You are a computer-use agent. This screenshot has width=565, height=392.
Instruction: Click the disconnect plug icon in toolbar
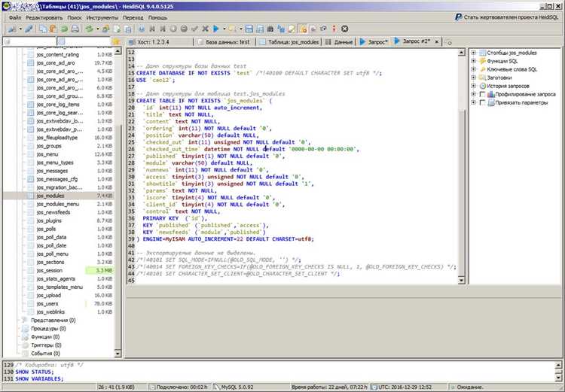29,29
